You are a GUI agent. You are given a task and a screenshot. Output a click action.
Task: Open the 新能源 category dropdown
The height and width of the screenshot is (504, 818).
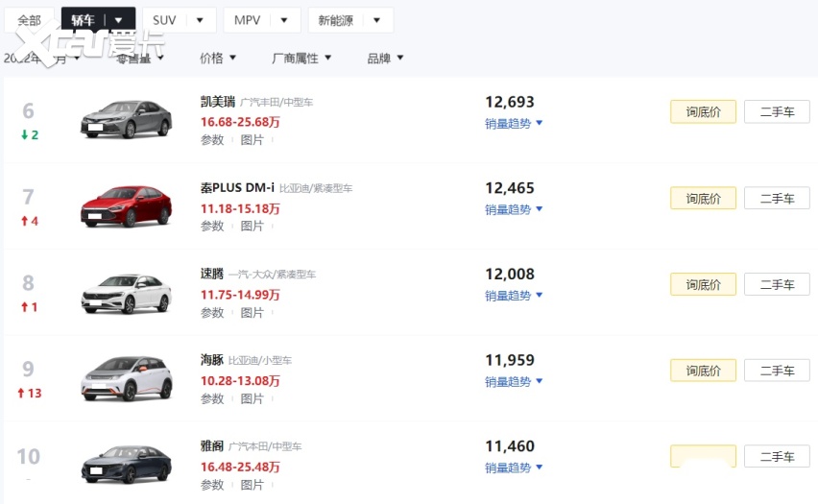(x=376, y=20)
